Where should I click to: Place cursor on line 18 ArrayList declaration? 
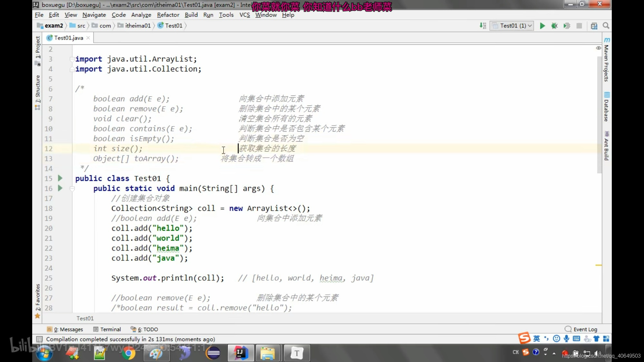[211, 208]
